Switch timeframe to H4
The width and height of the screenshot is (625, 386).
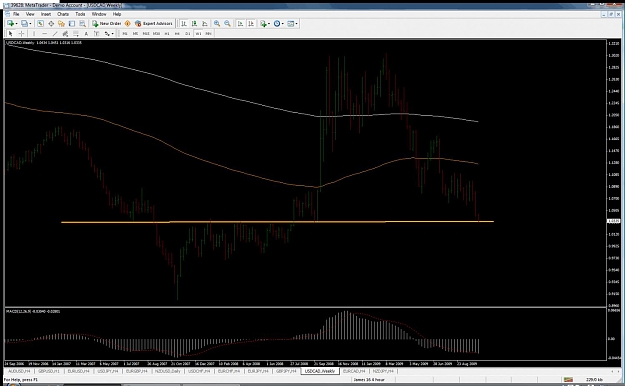click(x=177, y=33)
